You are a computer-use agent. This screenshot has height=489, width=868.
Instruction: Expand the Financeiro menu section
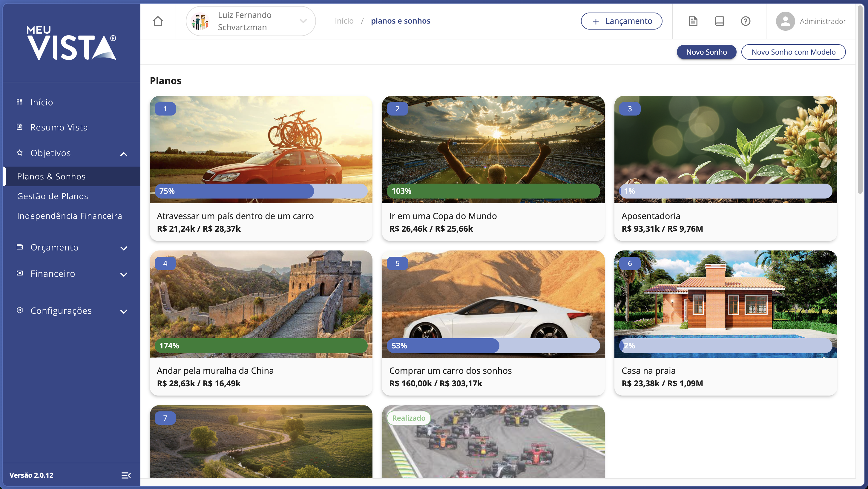(x=124, y=274)
